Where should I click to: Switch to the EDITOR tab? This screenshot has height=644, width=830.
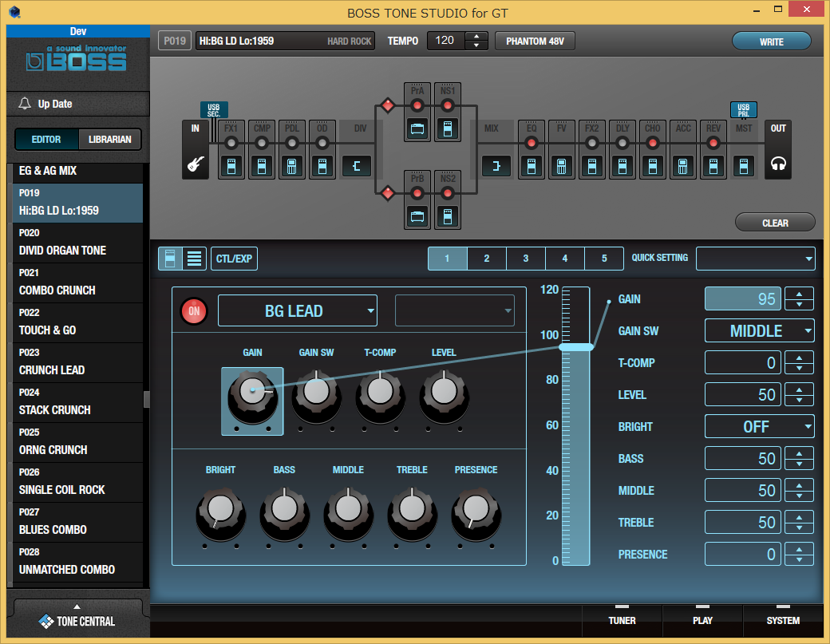tap(46, 140)
